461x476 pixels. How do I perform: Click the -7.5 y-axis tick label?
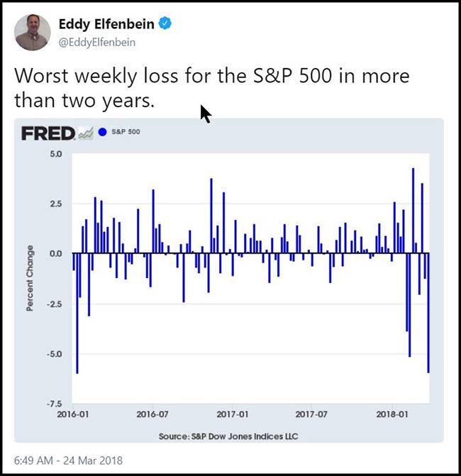(54, 404)
